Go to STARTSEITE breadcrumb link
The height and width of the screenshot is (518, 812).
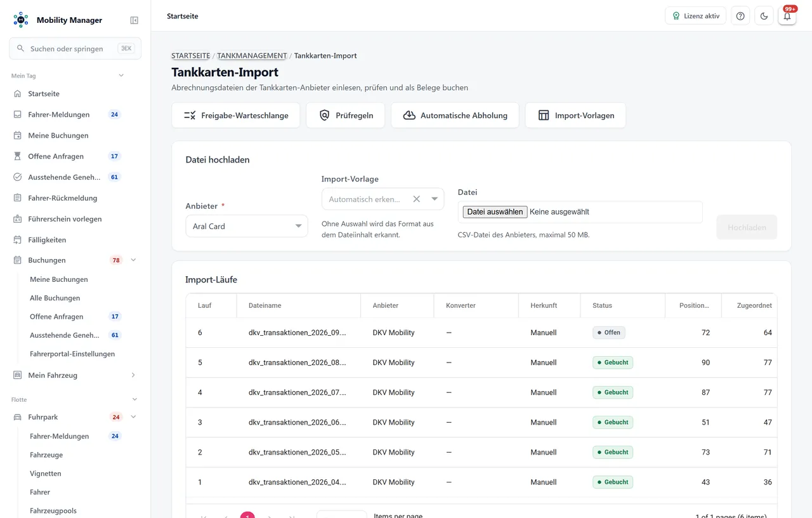190,56
